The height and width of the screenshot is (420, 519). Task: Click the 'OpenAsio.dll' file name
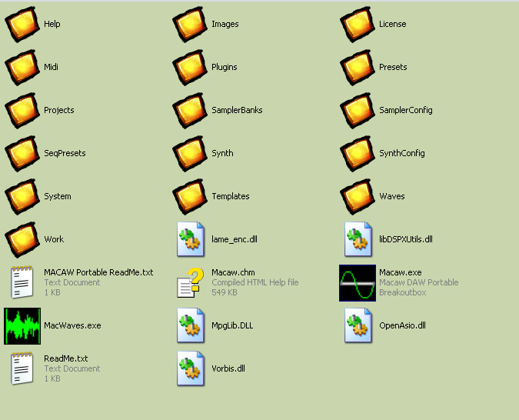coord(402,325)
